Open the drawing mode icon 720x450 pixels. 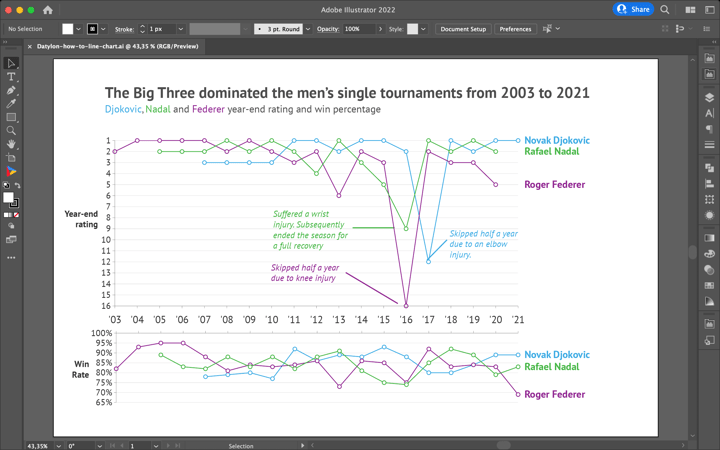11,226
